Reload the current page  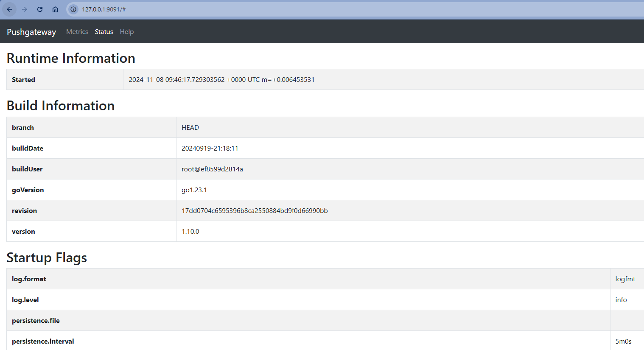click(40, 9)
